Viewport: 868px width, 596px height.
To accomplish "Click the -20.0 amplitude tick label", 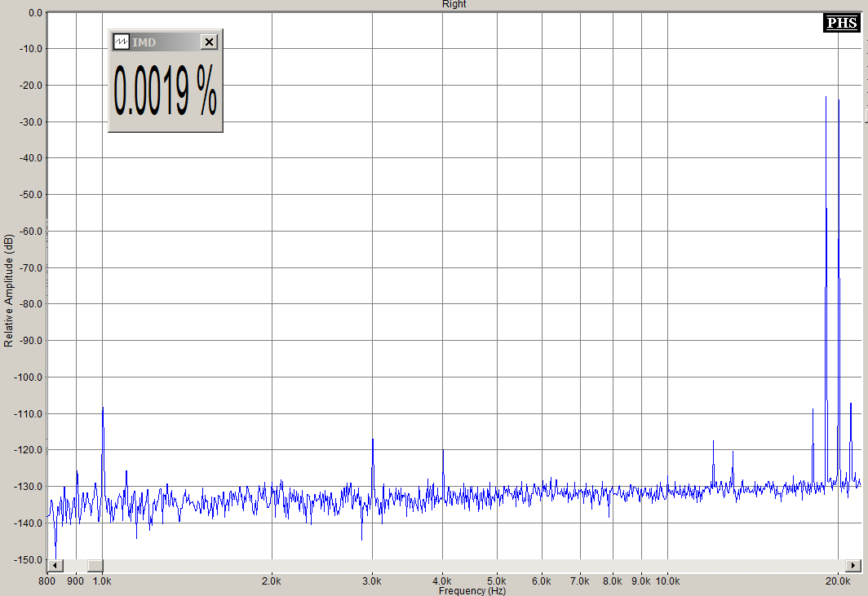I will (31, 86).
